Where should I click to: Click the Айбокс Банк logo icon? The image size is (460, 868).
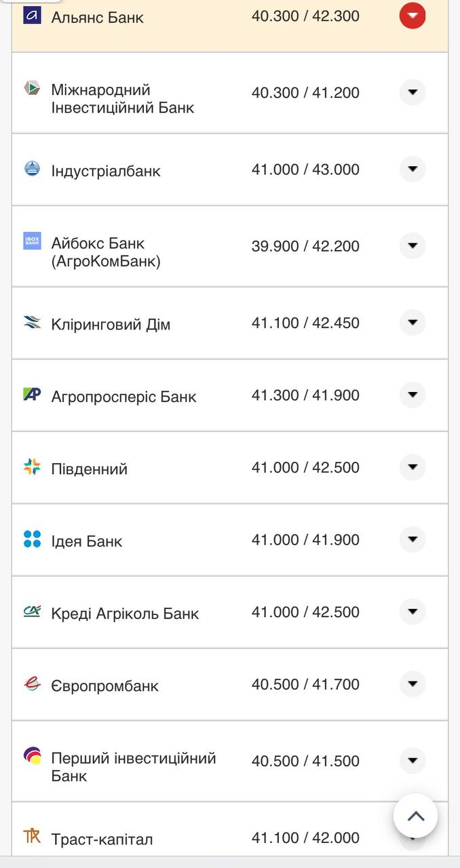[32, 241]
